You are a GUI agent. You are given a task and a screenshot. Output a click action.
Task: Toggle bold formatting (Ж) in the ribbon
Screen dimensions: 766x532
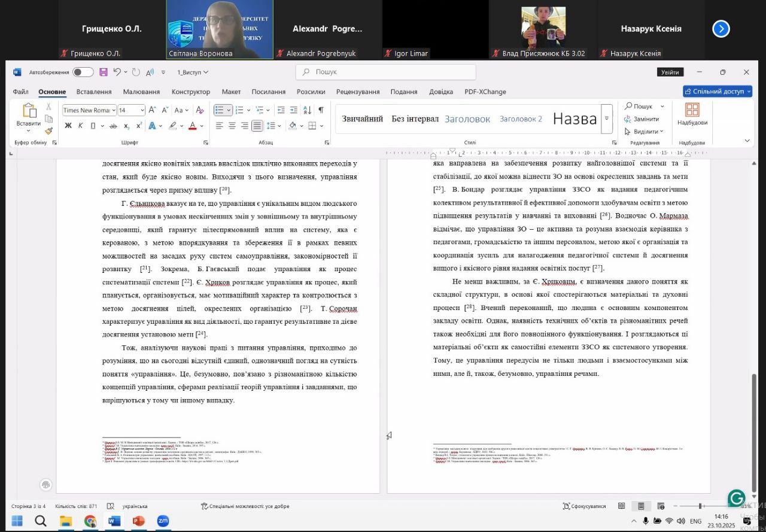pos(68,126)
